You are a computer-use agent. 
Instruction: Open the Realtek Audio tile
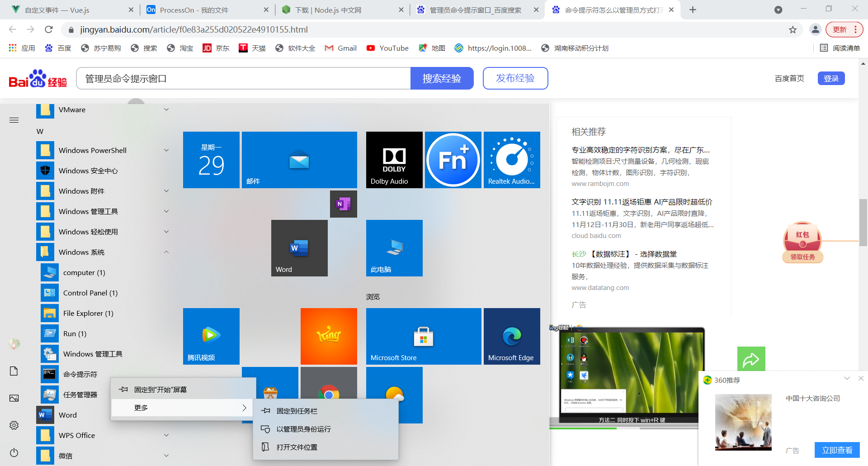tap(512, 160)
